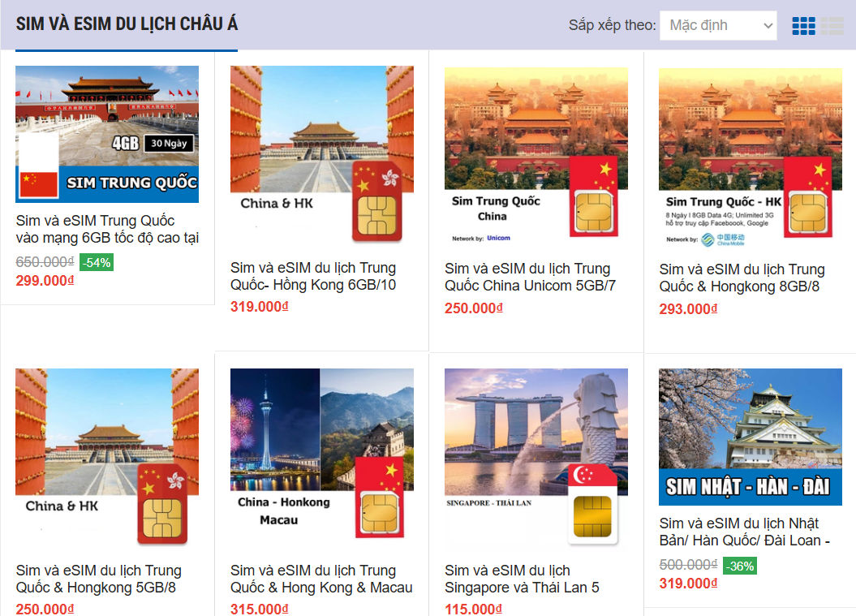Viewport: 856px width, 616px height.
Task: Open link Trung Quốc China Unicom 5GB/7
Action: point(530,278)
